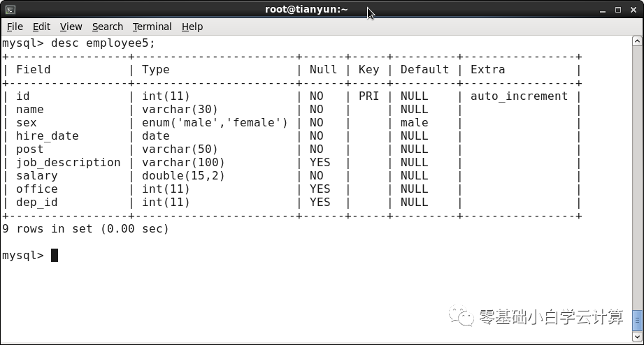Maximize the root@tianyun terminal window
Viewport: 644px width, 345px height.
pos(617,10)
